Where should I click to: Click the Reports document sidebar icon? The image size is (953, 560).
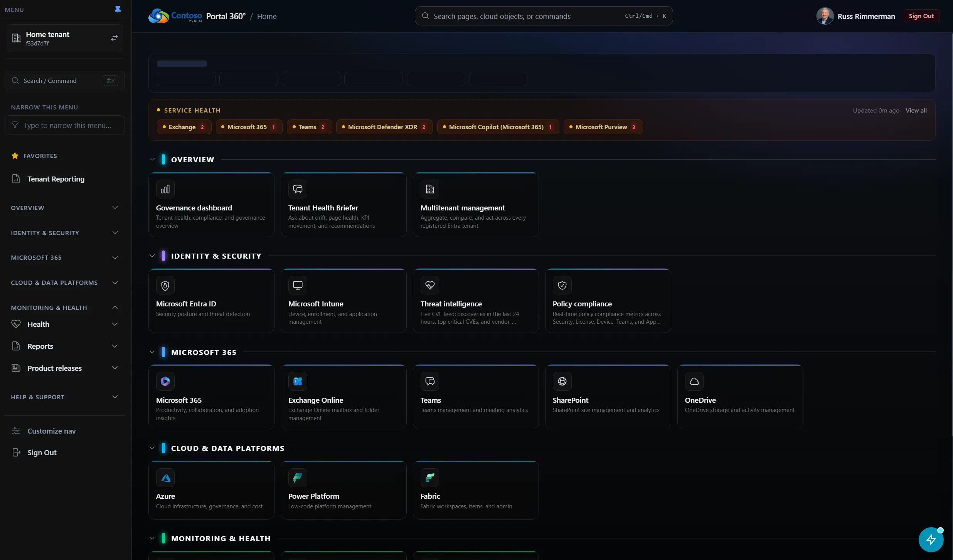pos(16,346)
